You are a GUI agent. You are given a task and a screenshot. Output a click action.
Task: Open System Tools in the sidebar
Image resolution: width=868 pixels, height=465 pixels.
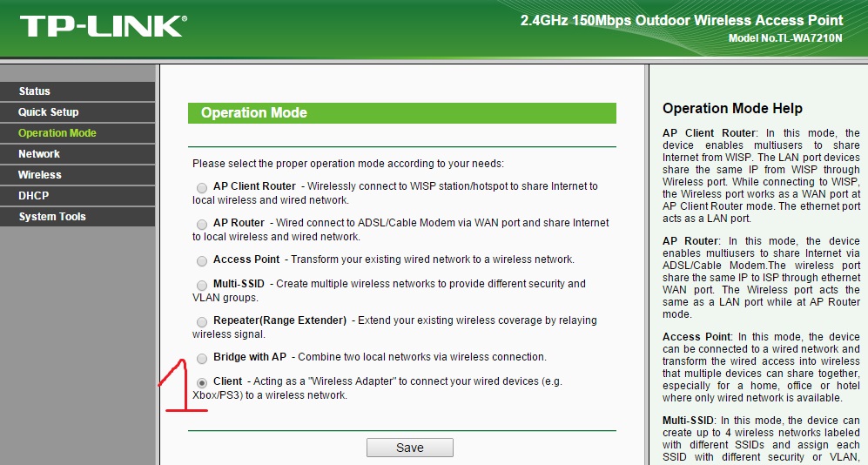tap(77, 217)
